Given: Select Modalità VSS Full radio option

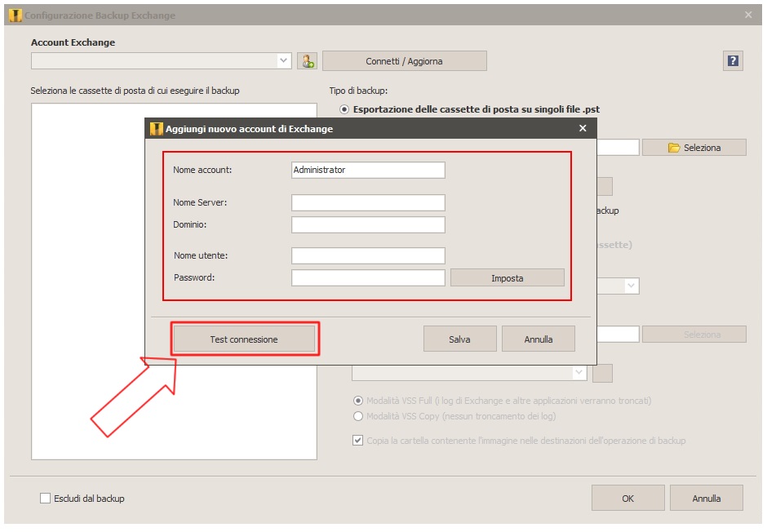Looking at the screenshot, I should tap(358, 401).
